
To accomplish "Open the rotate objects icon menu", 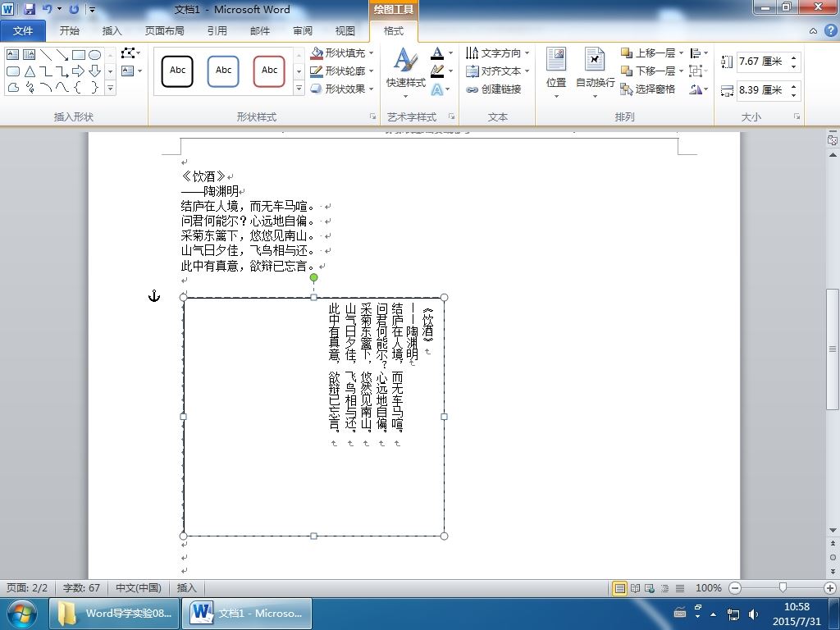I will [x=699, y=89].
